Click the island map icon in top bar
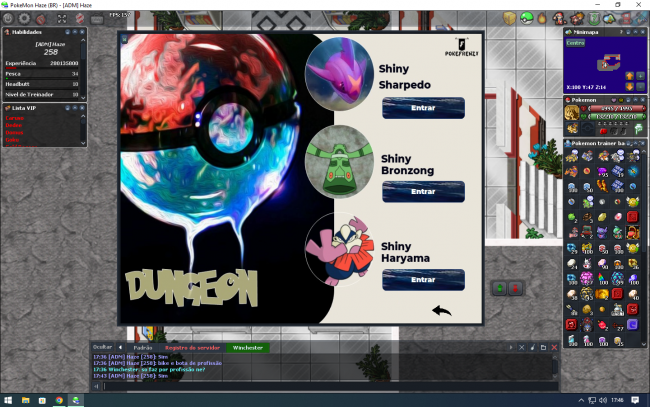Image resolution: width=650 pixels, height=407 pixels. [x=609, y=18]
